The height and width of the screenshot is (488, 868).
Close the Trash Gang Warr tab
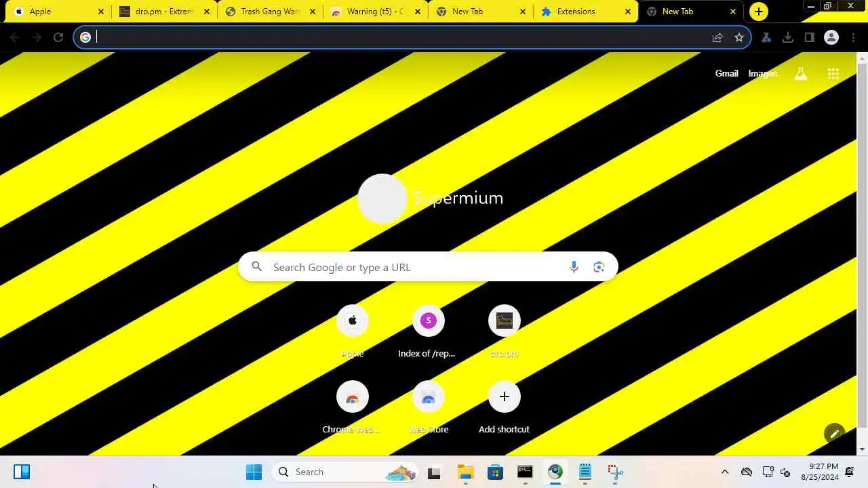[x=313, y=12]
